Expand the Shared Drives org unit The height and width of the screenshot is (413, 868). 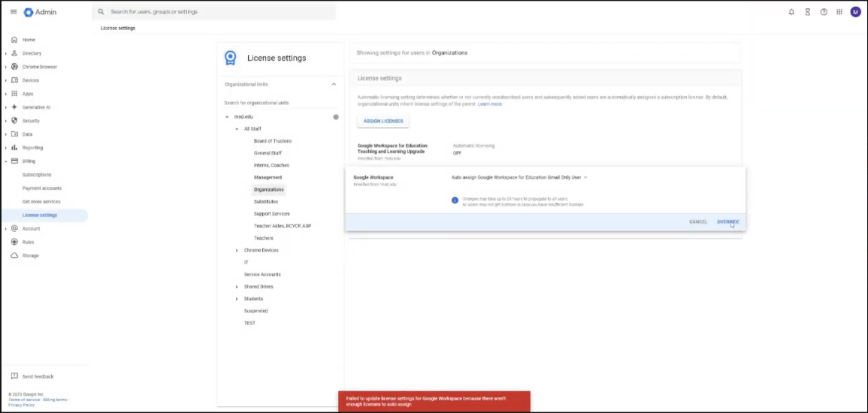click(x=237, y=287)
